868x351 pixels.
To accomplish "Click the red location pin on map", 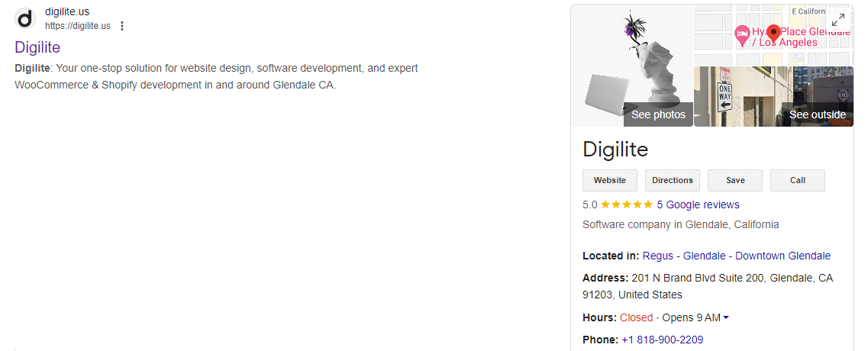I will click(773, 34).
